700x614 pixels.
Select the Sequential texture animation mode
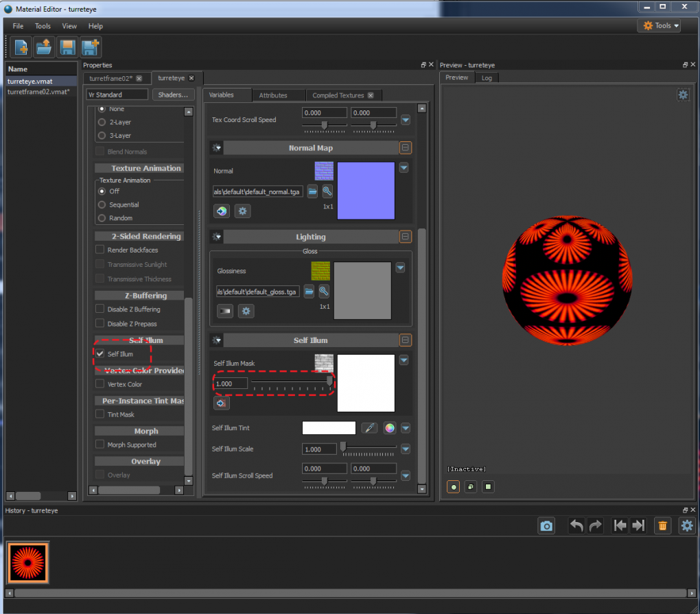click(x=101, y=206)
